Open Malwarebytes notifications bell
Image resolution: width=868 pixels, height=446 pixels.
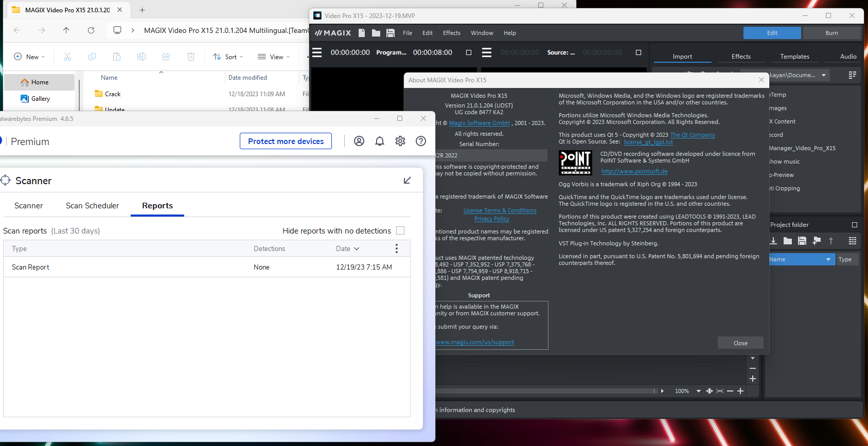380,141
